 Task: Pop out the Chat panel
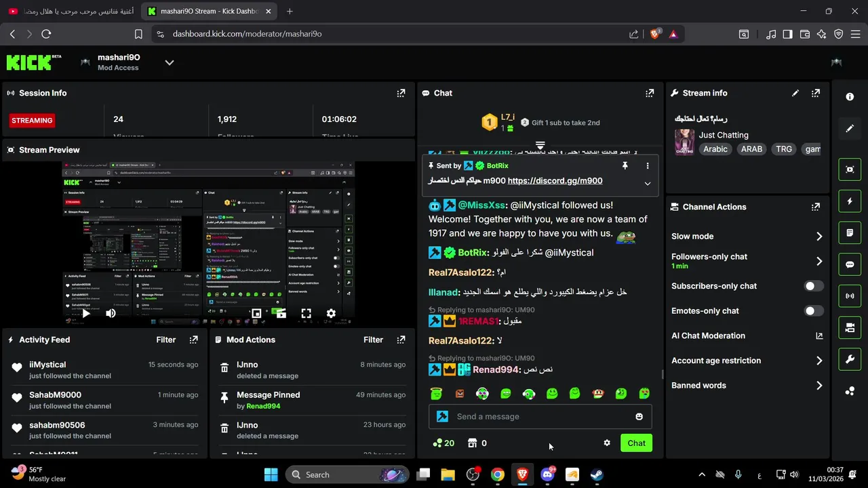[x=650, y=93]
